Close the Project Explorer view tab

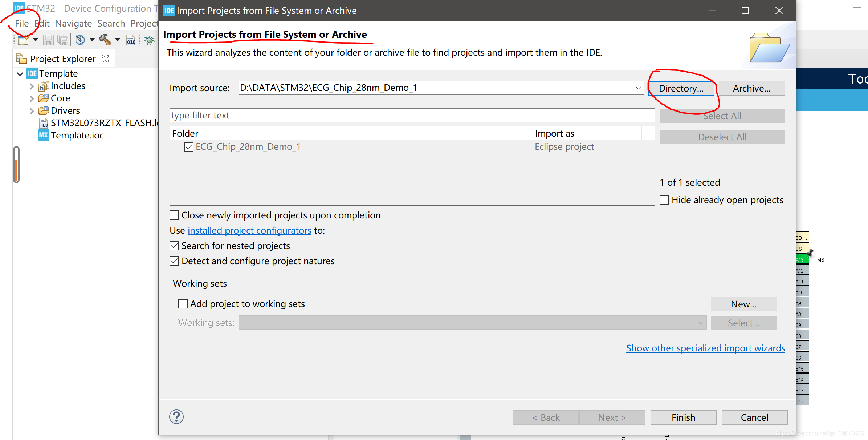coord(105,59)
